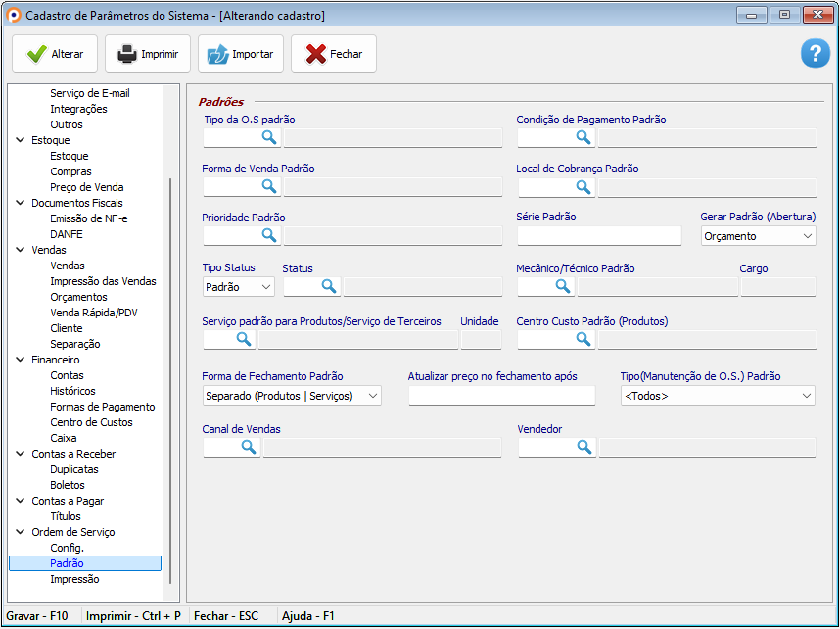
Task: Click the Vendedor search magnifier
Action: point(584,447)
